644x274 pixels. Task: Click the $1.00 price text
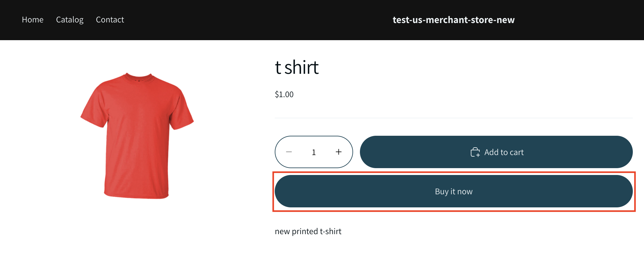284,94
